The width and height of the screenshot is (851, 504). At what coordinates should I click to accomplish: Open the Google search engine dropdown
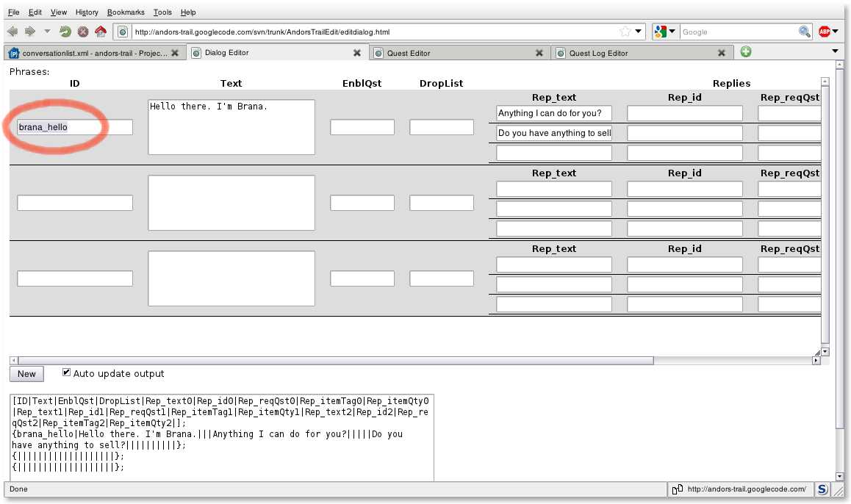664,32
